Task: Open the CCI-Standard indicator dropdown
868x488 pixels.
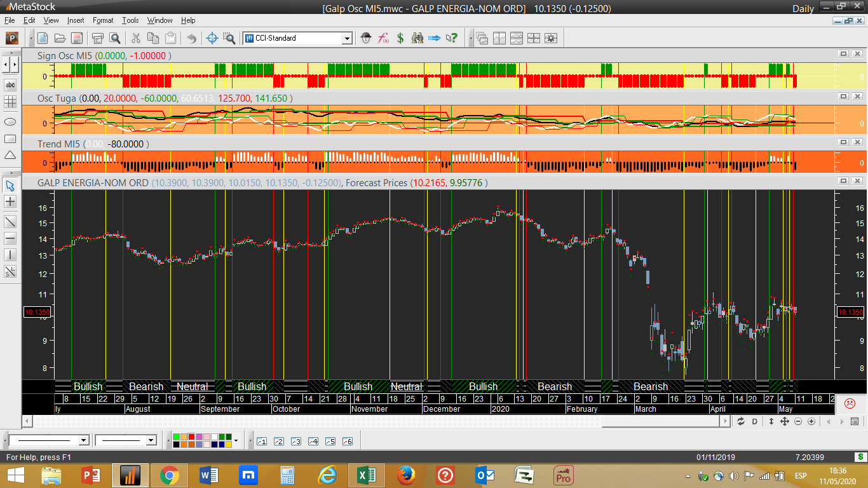Action: [347, 39]
